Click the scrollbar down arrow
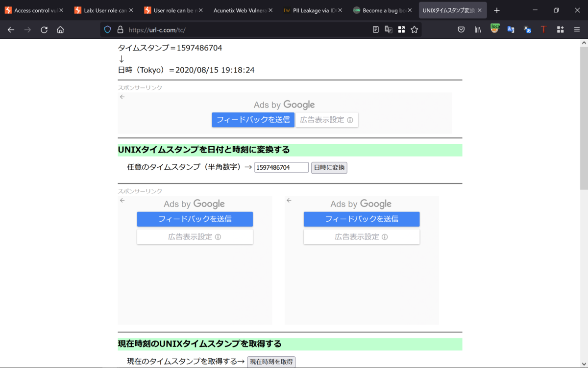The image size is (588, 368). (x=584, y=363)
